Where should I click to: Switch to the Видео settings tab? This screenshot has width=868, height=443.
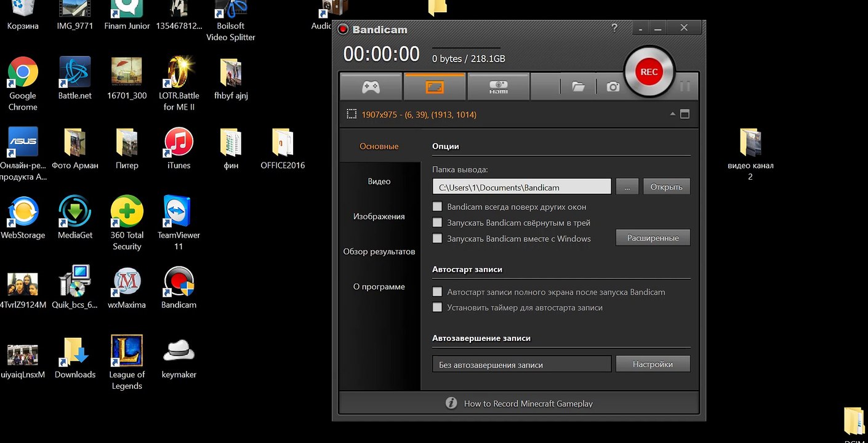point(379,182)
